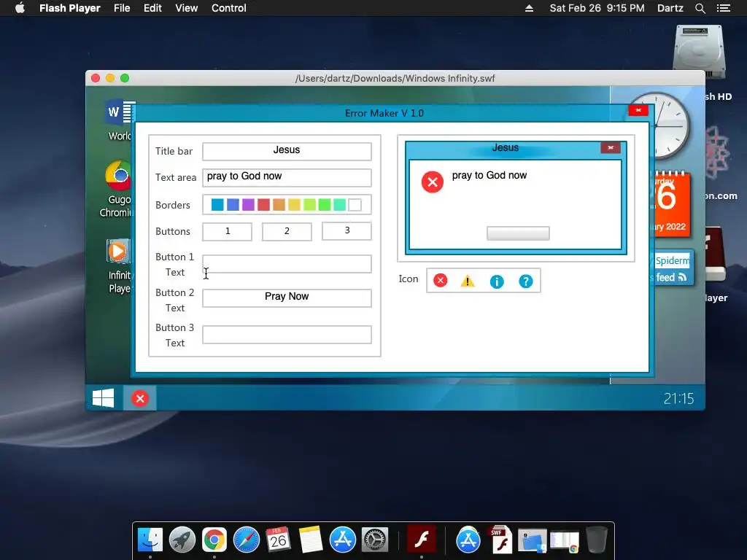The height and width of the screenshot is (560, 747).
Task: Pick the white border color swatch
Action: click(355, 205)
